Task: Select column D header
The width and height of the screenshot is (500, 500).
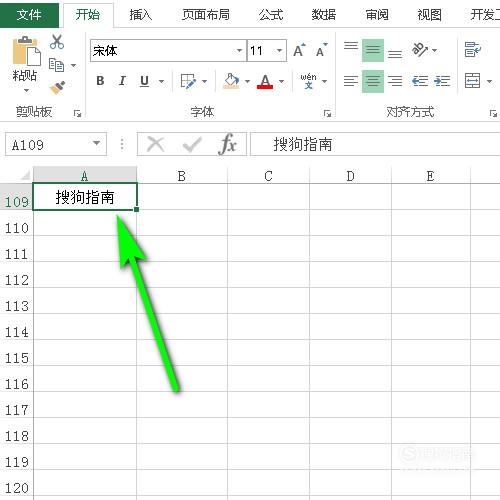Action: click(x=350, y=176)
